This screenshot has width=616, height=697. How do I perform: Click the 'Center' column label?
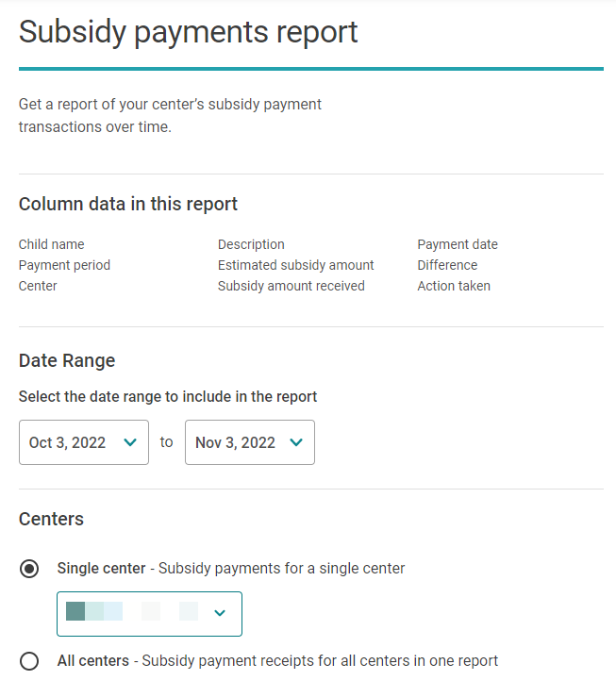(x=38, y=286)
